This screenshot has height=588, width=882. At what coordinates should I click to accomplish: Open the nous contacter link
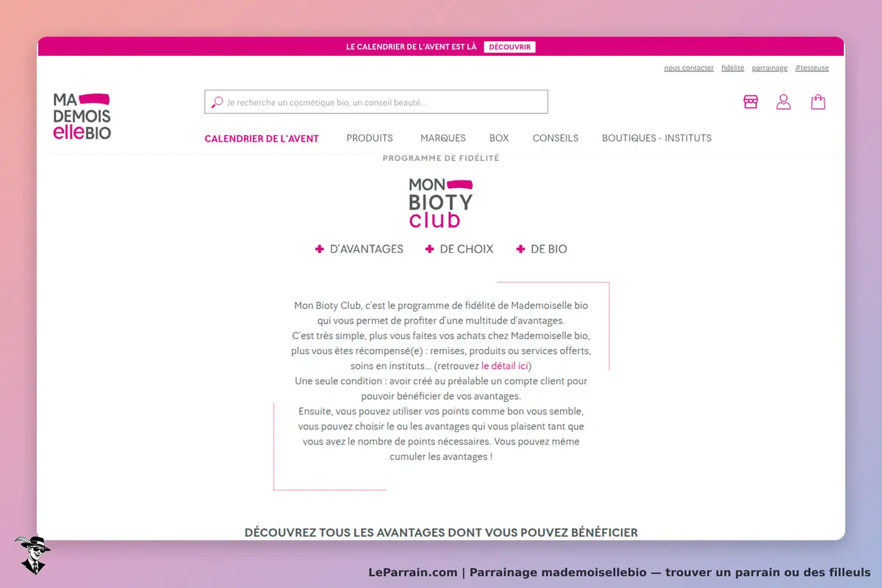689,68
